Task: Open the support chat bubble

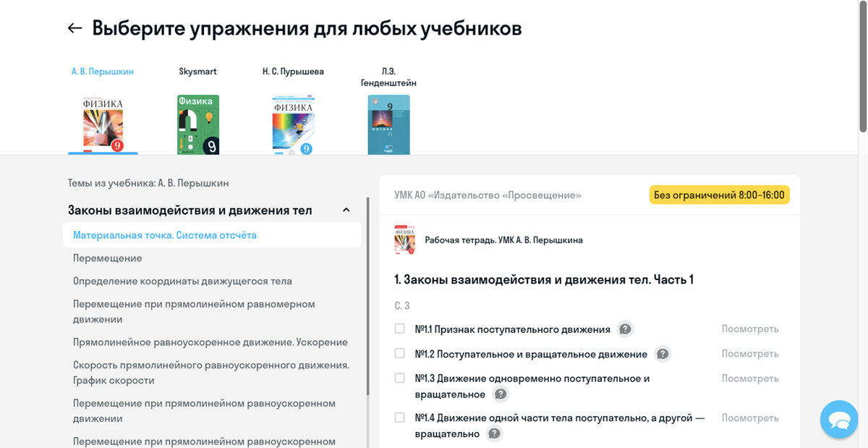Action: (839, 419)
